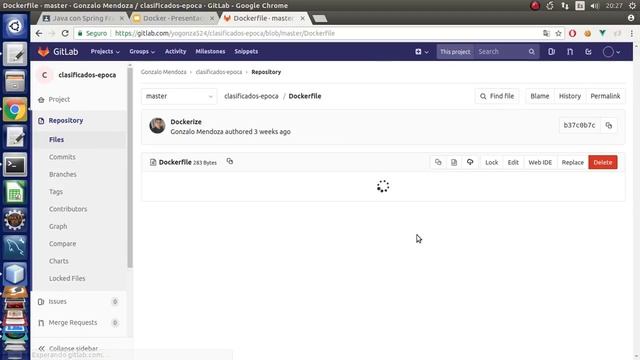Open Chrome from Ubuntu launcher
Image resolution: width=640 pixels, height=360 pixels.
click(15, 109)
